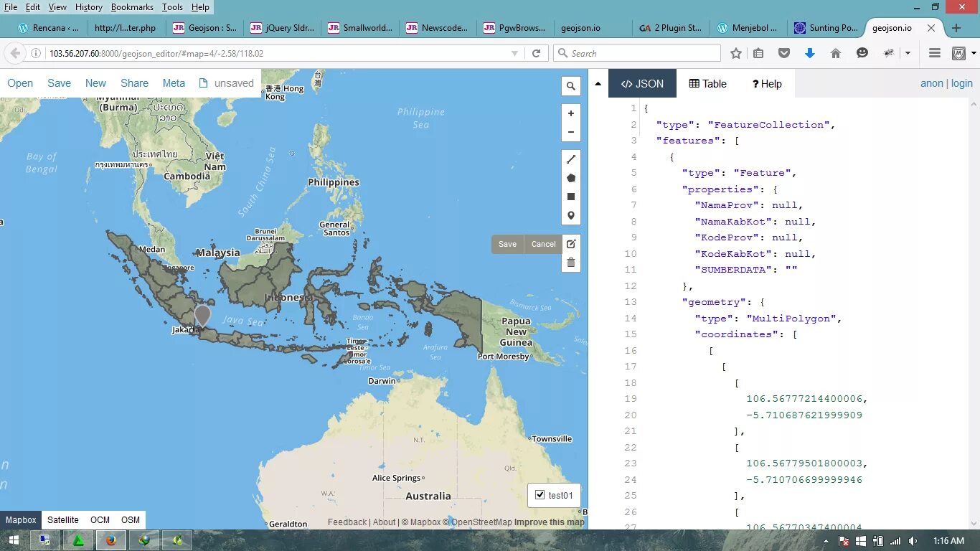This screenshot has width=980, height=551.
Task: Toggle the test01 layer checkbox
Action: point(540,494)
